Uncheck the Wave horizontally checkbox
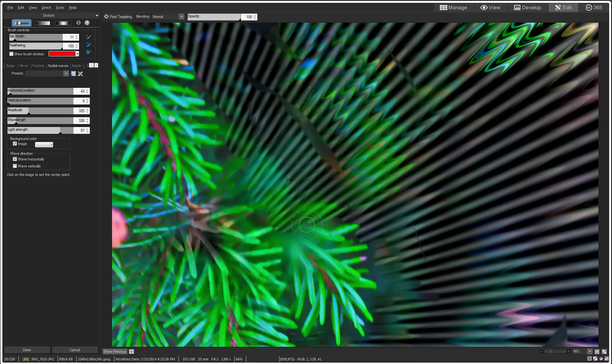The height and width of the screenshot is (364, 612). click(15, 159)
